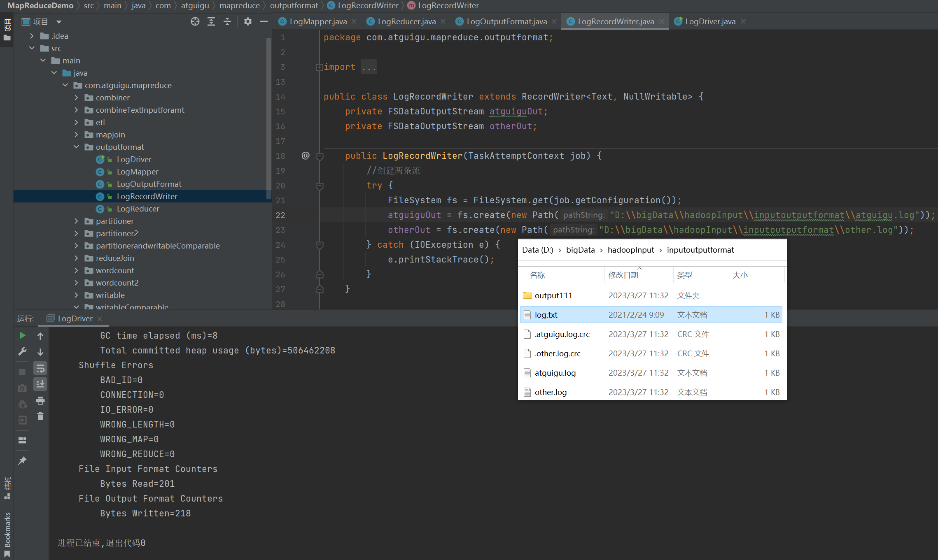
Task: Click the print icon in Run console
Action: point(40,400)
